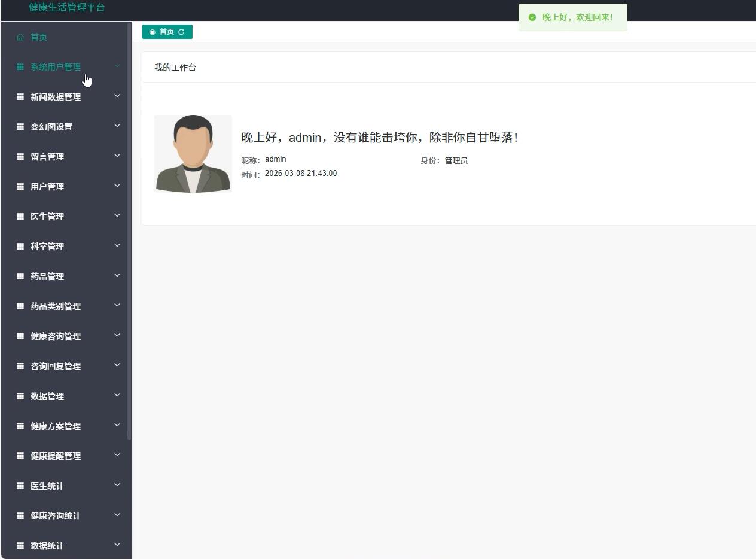Expand 数据统计 using its chevron
756x559 pixels.
pyautogui.click(x=117, y=545)
